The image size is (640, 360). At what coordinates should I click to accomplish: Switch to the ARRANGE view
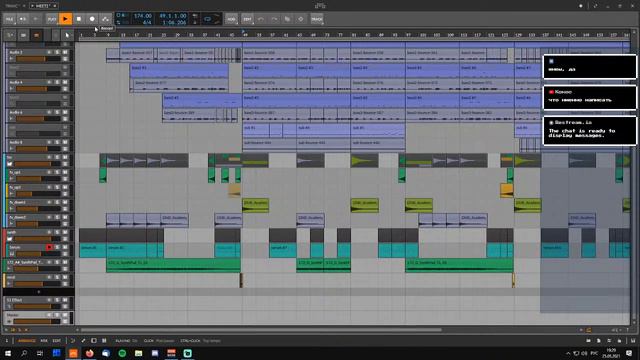tap(27, 340)
